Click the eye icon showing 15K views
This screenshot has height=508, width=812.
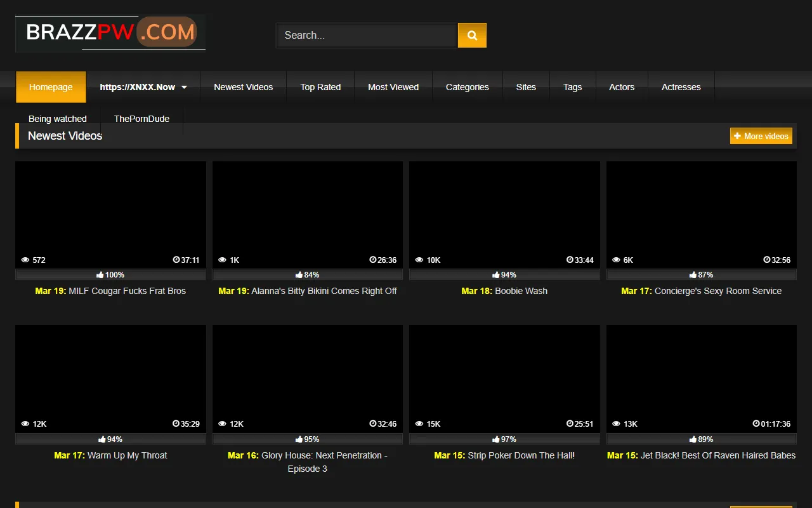[419, 424]
